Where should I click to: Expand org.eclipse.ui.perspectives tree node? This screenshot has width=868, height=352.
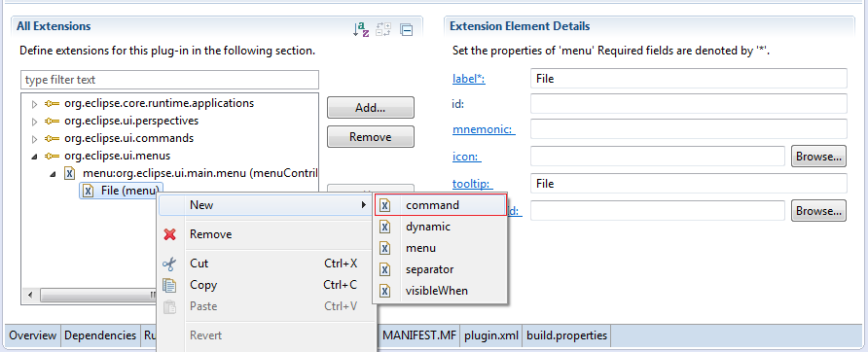click(x=34, y=122)
